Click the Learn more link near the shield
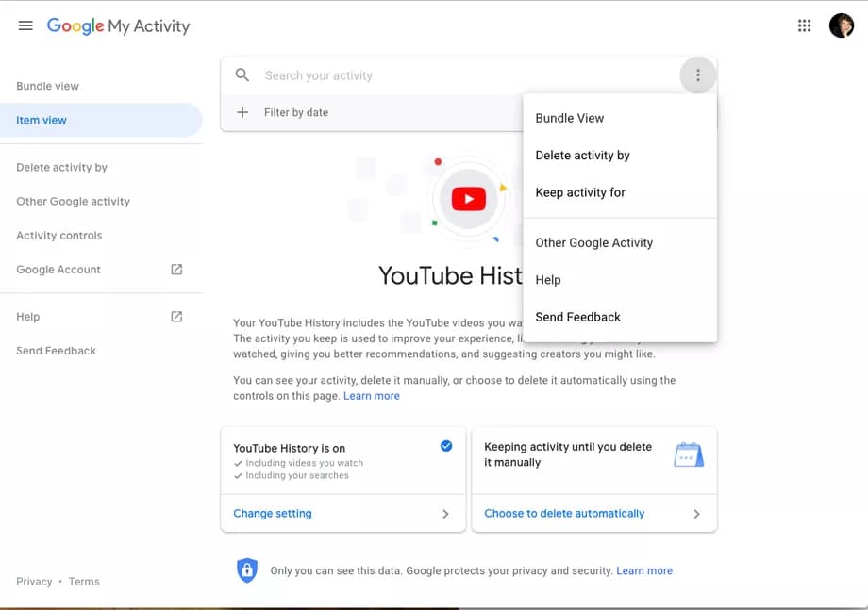This screenshot has width=868, height=610. pos(644,570)
